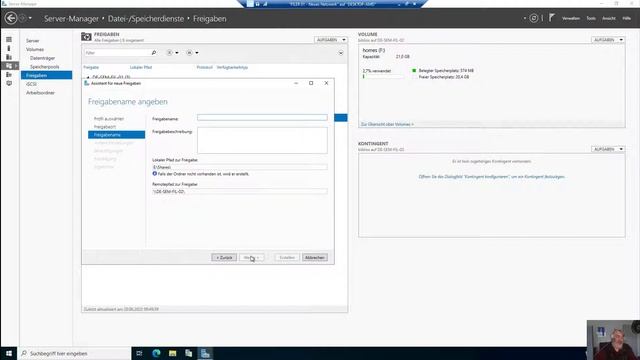
Task: Click the info icon under the local path
Action: click(x=155, y=173)
